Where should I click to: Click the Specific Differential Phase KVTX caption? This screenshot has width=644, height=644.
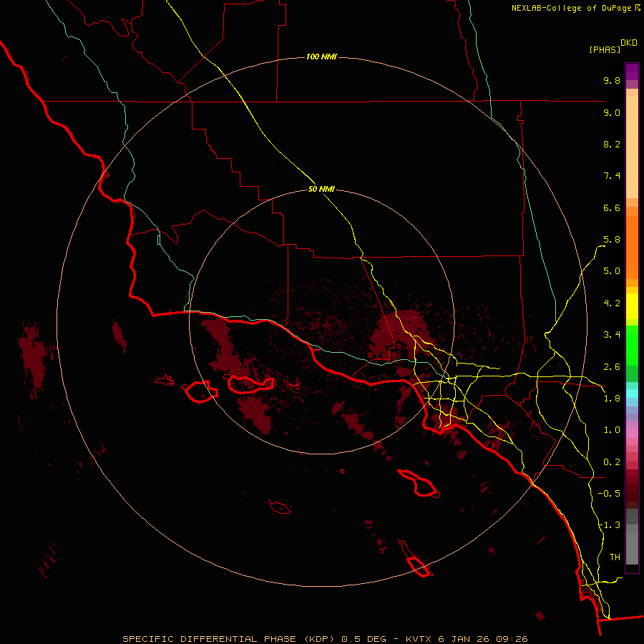point(325,639)
